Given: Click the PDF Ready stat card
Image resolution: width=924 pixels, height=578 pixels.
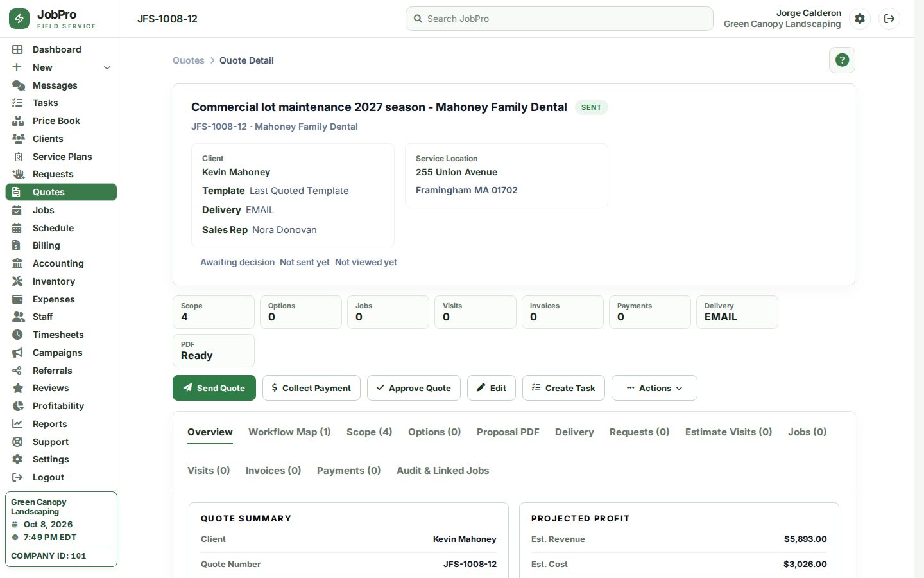Looking at the screenshot, I should pos(213,351).
